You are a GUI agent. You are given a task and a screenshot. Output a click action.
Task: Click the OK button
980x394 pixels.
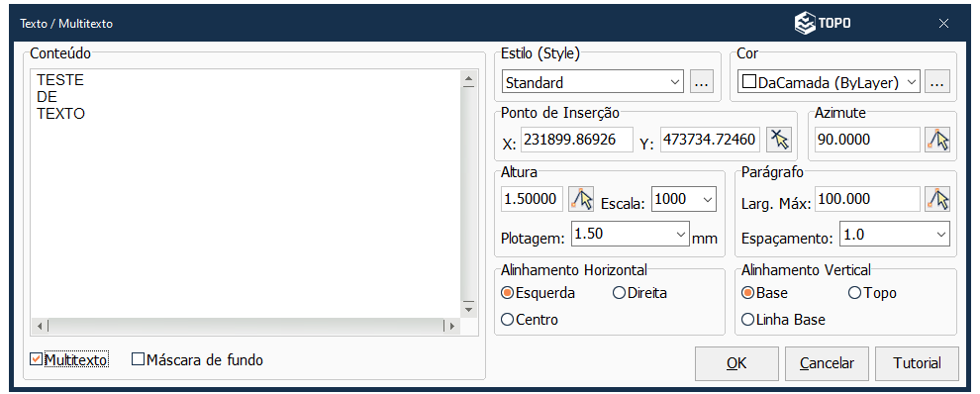click(736, 363)
